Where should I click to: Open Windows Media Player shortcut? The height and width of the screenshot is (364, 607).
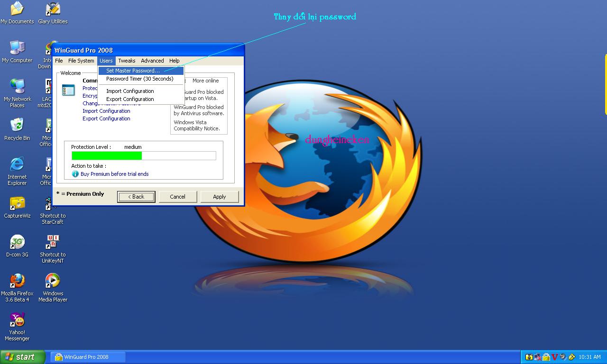coord(53,288)
